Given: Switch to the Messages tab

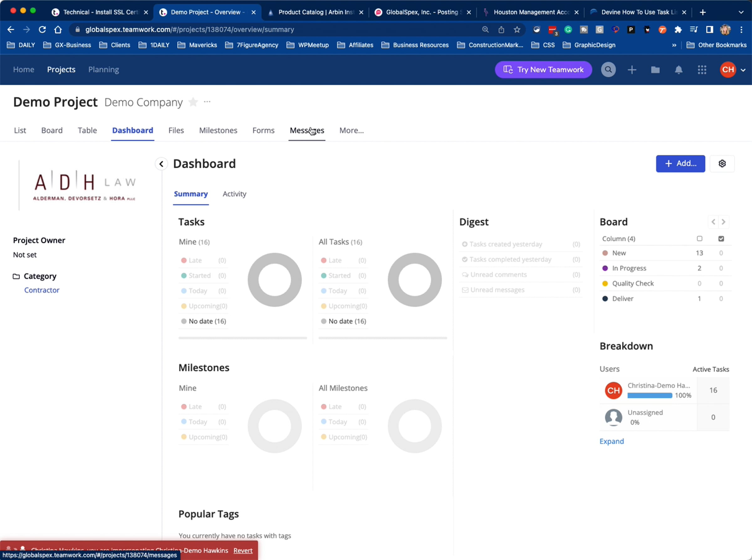Looking at the screenshot, I should pyautogui.click(x=306, y=131).
